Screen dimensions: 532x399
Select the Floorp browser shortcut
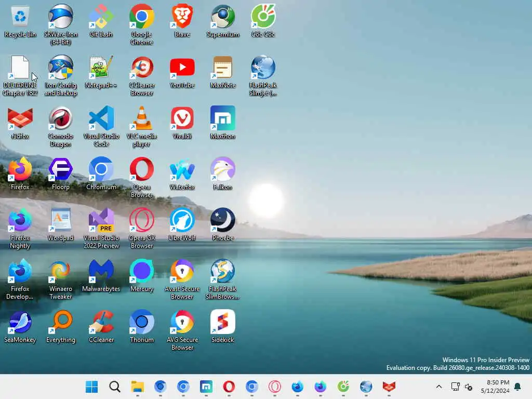[61, 174]
